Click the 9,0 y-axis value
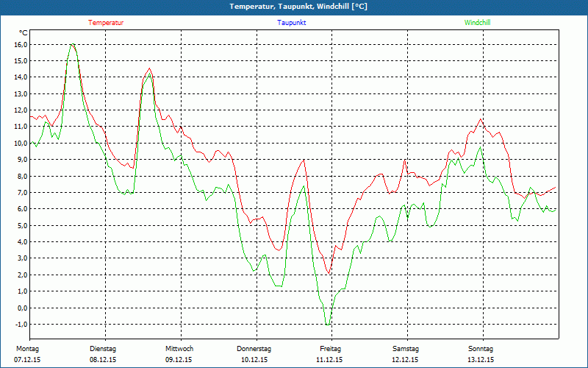 22,160
